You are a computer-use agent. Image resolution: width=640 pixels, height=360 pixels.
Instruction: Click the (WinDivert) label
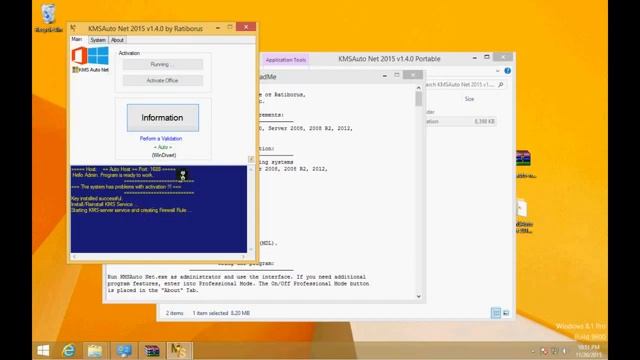[x=164, y=155]
